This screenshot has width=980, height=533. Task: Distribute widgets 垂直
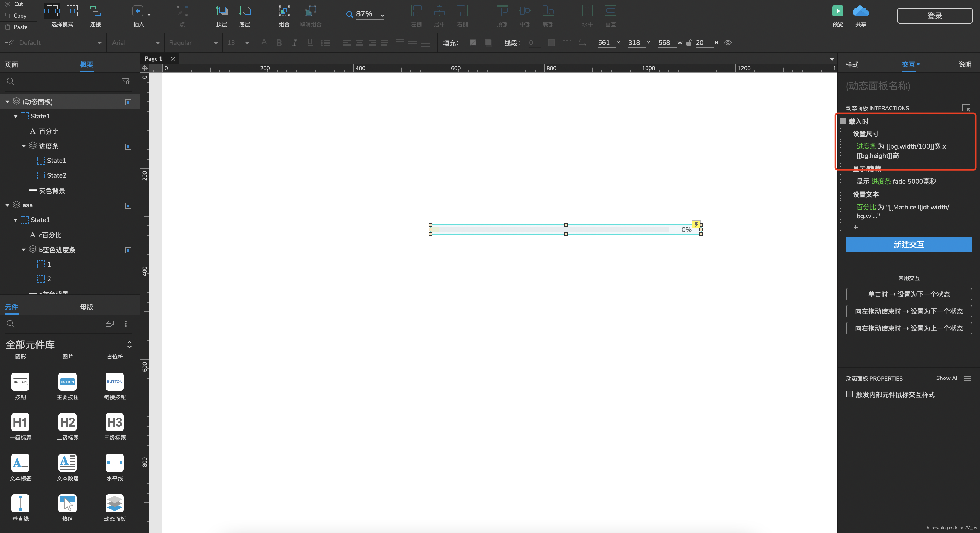tap(611, 11)
